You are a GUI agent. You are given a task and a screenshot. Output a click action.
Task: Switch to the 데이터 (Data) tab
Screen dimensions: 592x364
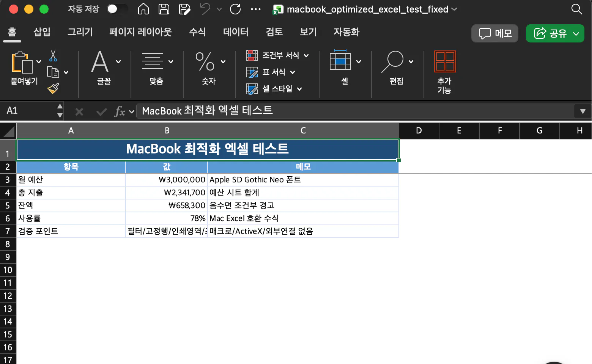(x=236, y=32)
